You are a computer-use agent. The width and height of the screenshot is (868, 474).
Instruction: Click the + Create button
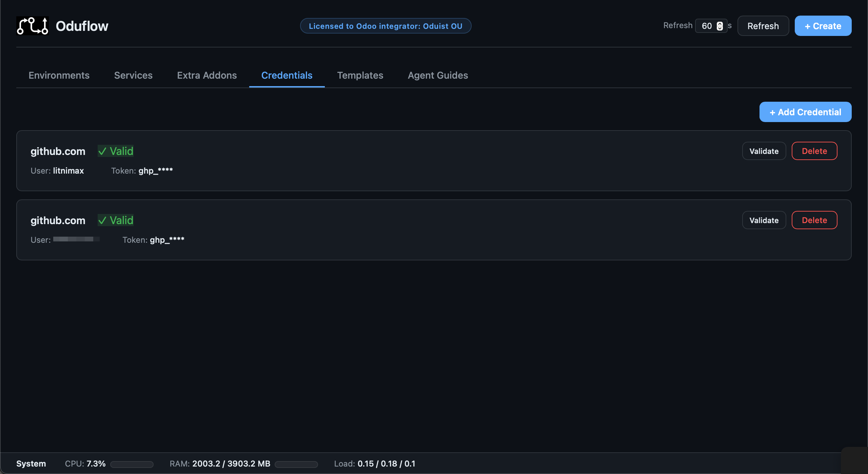(823, 26)
